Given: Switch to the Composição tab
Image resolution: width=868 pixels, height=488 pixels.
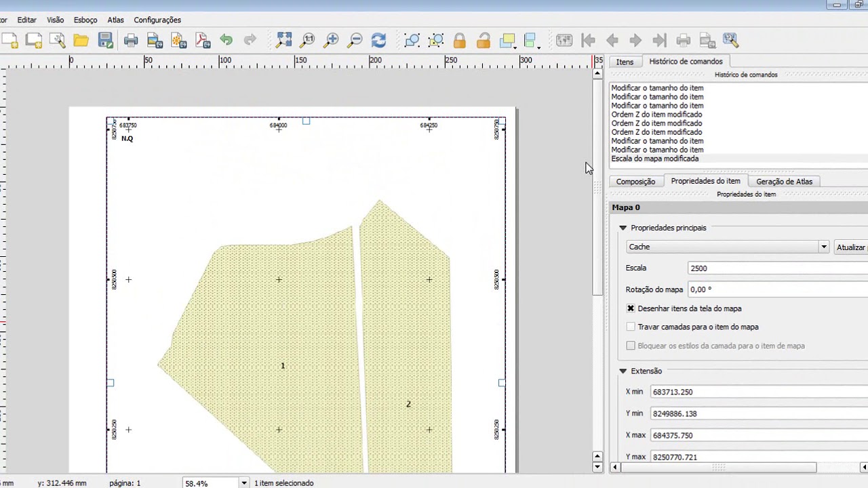Looking at the screenshot, I should tap(635, 182).
